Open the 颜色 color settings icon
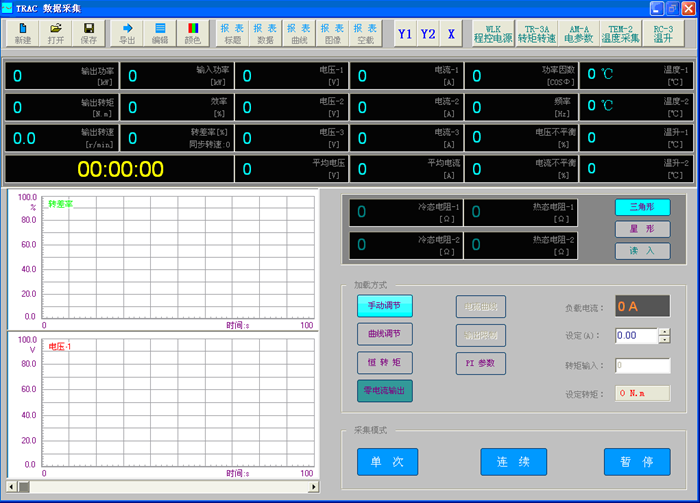The width and height of the screenshot is (700, 503). 193,33
